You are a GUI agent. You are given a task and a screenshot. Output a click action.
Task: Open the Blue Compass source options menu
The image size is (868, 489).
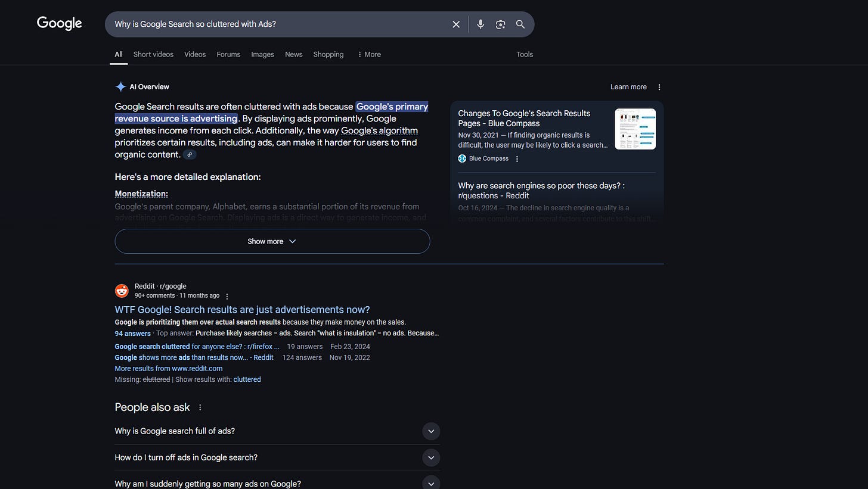(517, 158)
